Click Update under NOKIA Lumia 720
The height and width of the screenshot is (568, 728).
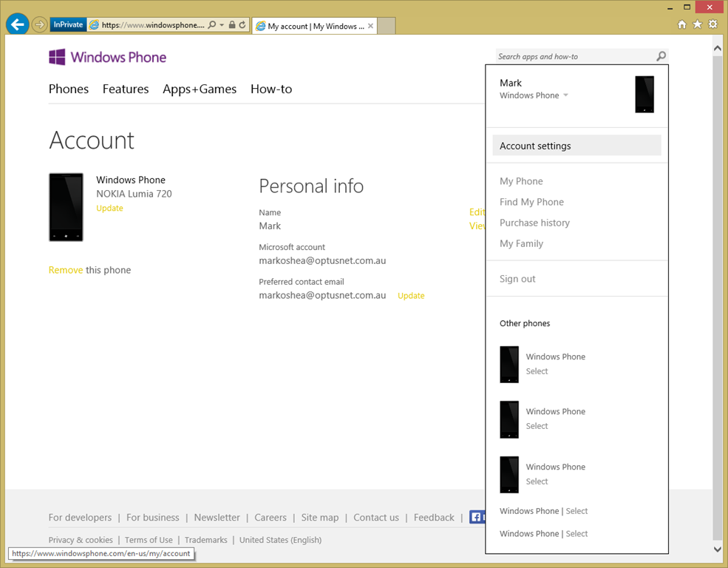coord(109,209)
